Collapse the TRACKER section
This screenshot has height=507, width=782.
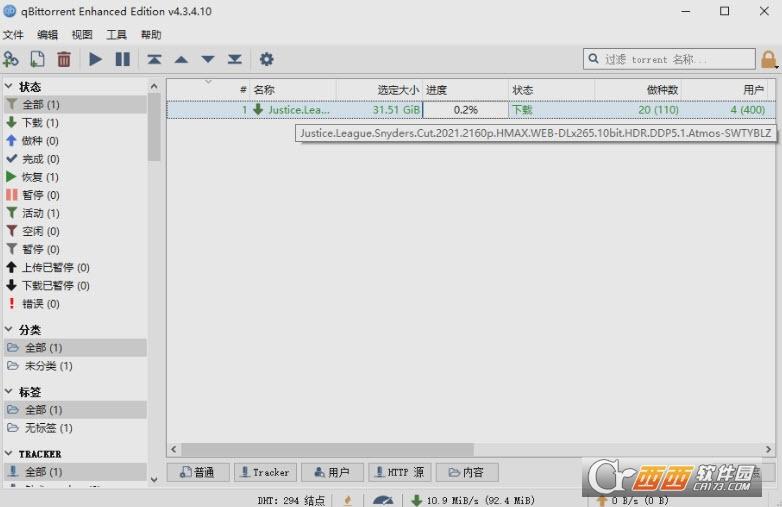point(8,453)
